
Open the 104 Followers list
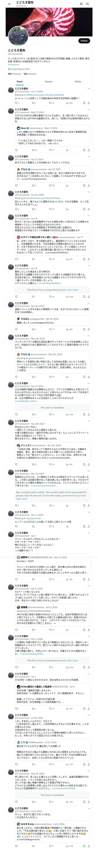30,74
